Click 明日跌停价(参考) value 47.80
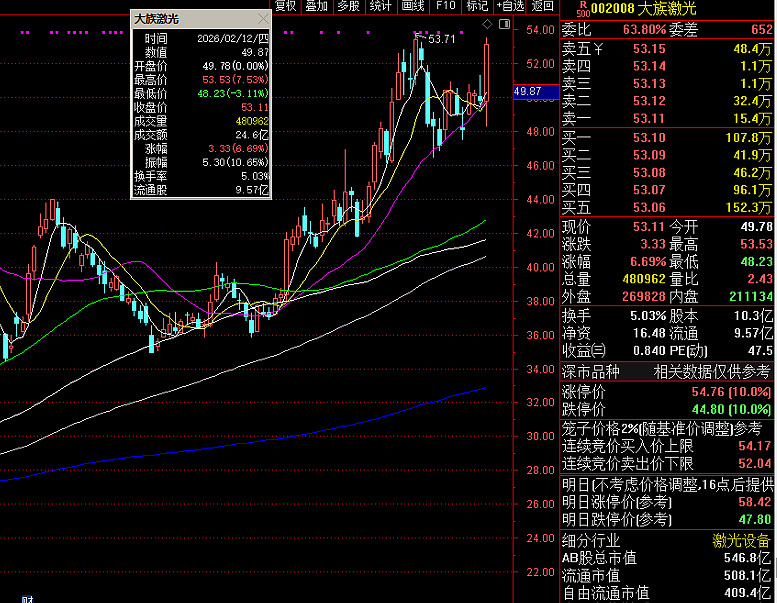The height and width of the screenshot is (603, 777). [755, 520]
